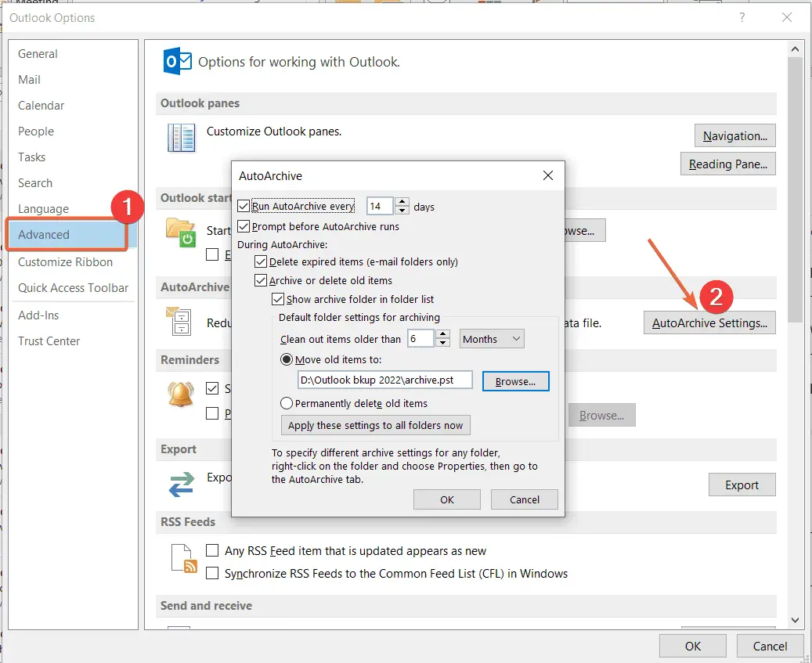Increase AutoArchive days with up arrow

click(x=402, y=202)
